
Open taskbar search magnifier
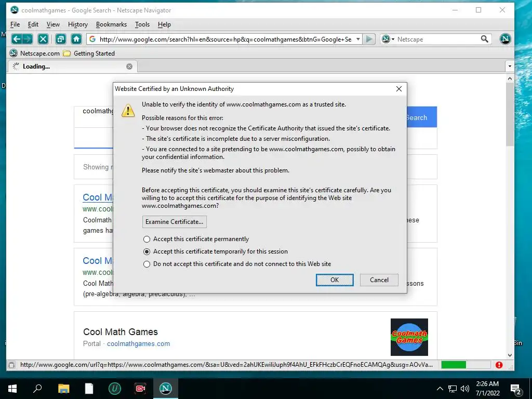[x=37, y=389]
